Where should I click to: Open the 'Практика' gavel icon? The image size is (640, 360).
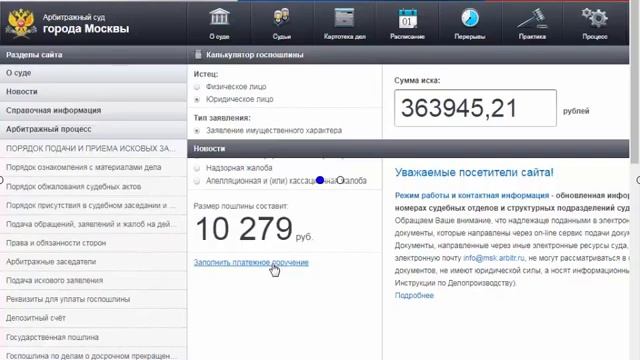532,17
